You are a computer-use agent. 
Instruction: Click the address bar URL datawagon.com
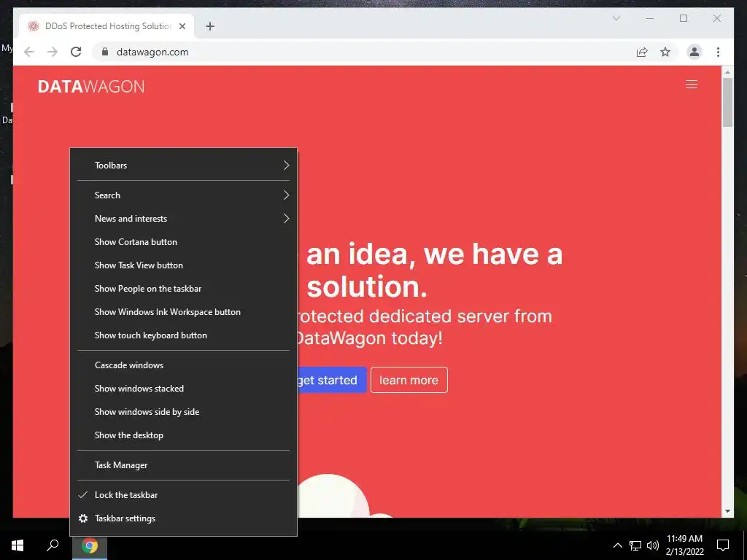[152, 52]
